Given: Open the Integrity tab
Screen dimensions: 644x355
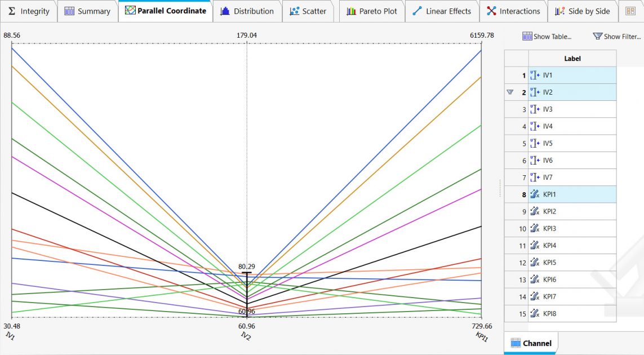Looking at the screenshot, I should click(x=29, y=11).
